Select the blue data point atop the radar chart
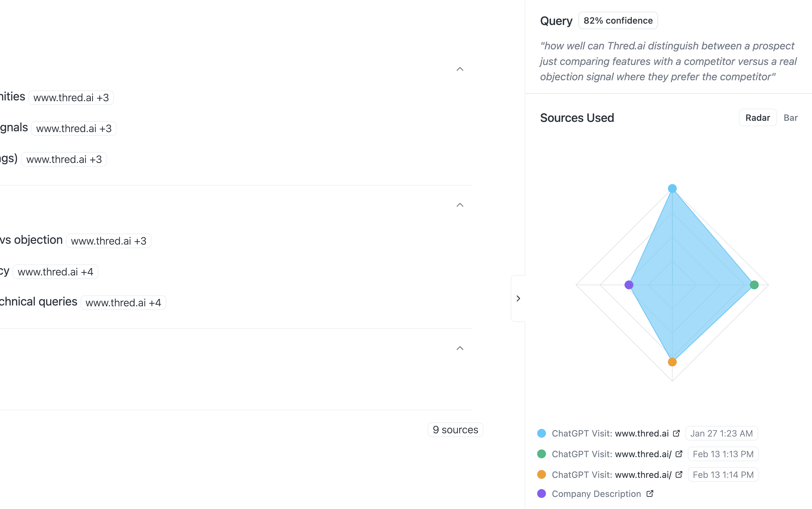The width and height of the screenshot is (812, 509). [x=672, y=188]
